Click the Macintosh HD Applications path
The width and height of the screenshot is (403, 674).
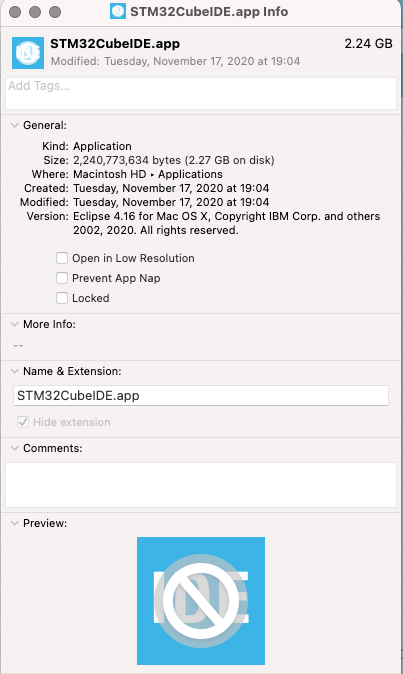(x=148, y=174)
